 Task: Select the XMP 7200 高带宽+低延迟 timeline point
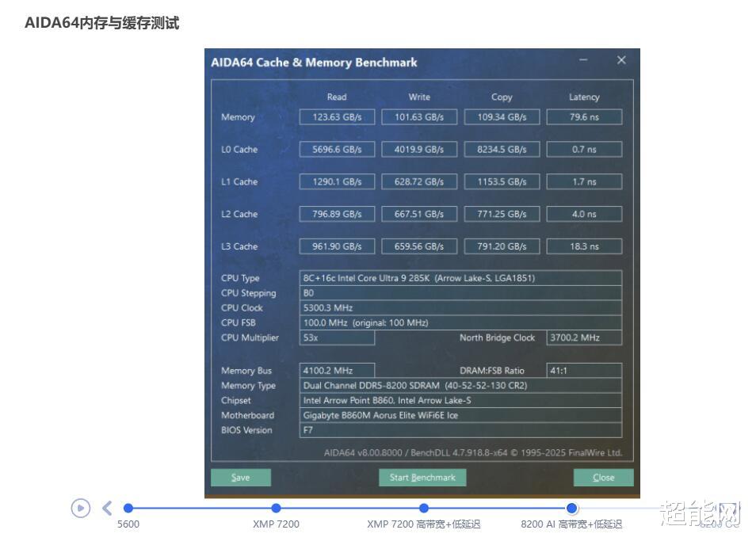(x=424, y=508)
